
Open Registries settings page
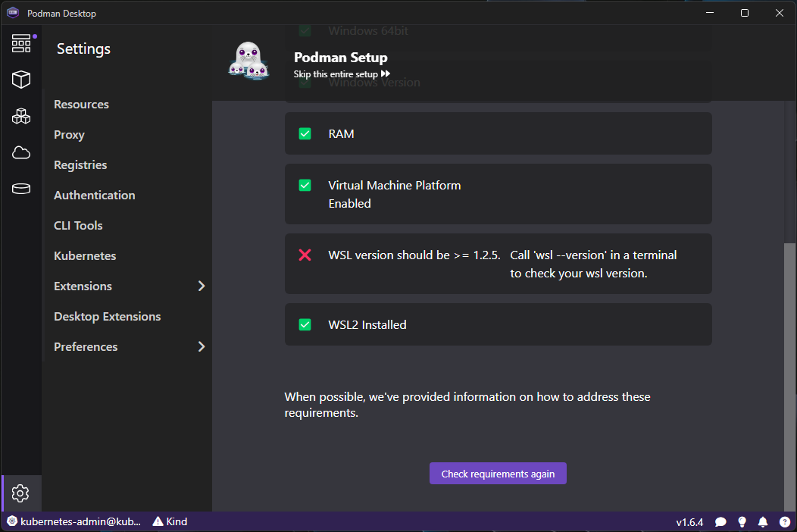(x=80, y=164)
